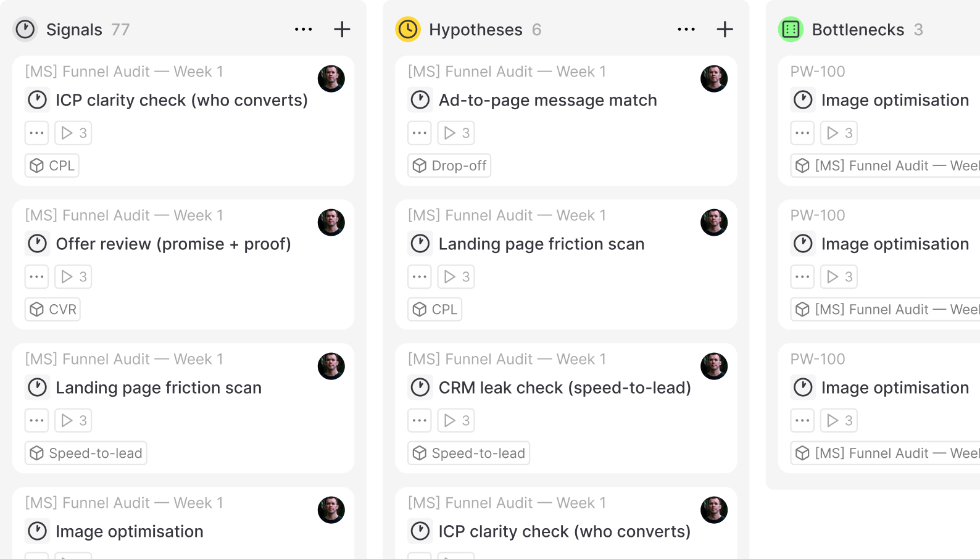Select the Drop-off tag
Screen dimensions: 980x559
point(449,165)
